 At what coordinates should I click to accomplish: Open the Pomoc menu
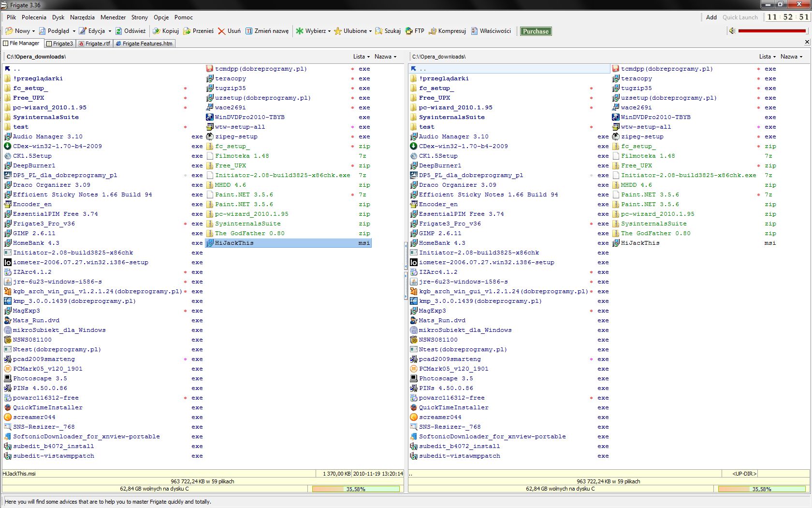point(184,17)
